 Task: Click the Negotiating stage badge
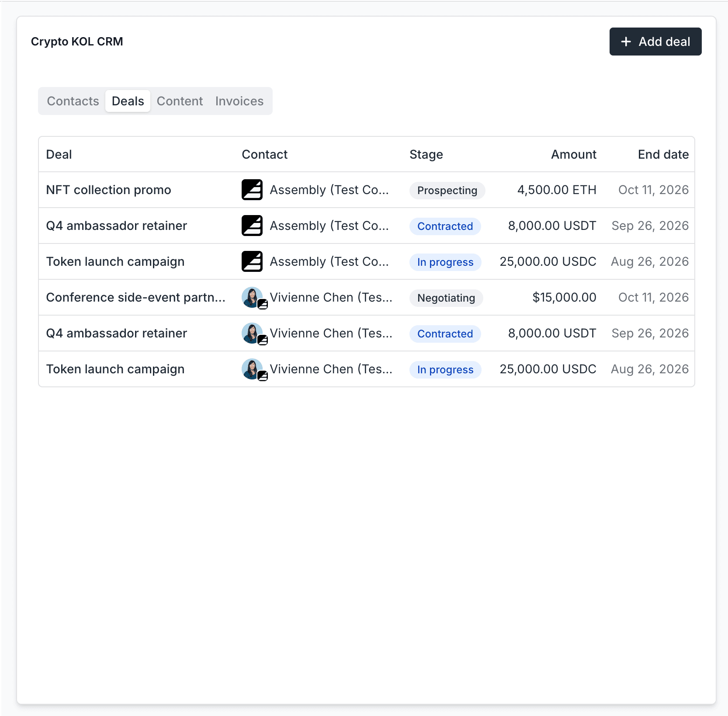pos(446,298)
